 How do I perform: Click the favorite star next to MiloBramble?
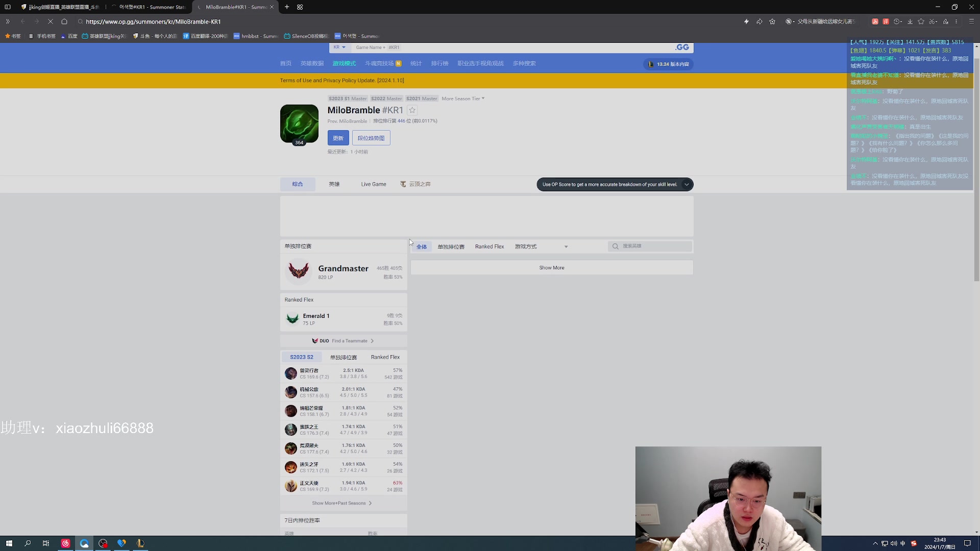[412, 110]
